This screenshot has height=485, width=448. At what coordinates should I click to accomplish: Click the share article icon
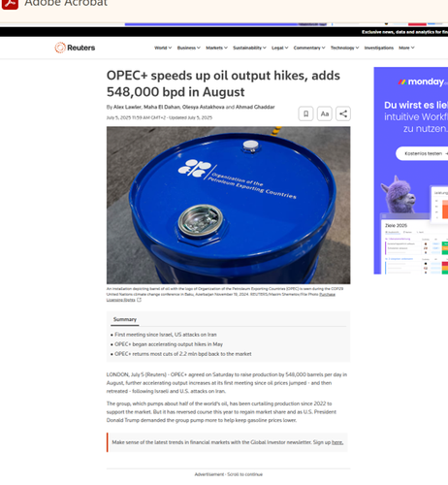343,113
